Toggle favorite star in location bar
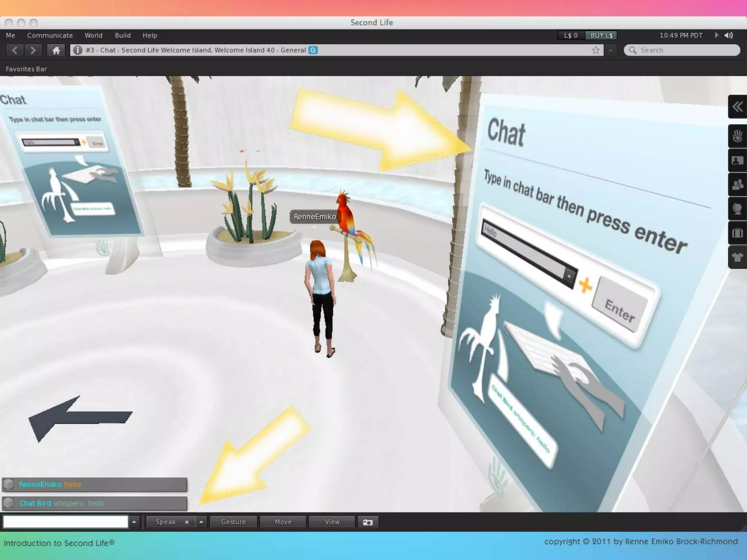Viewport: 747px width, 560px height. coord(596,50)
